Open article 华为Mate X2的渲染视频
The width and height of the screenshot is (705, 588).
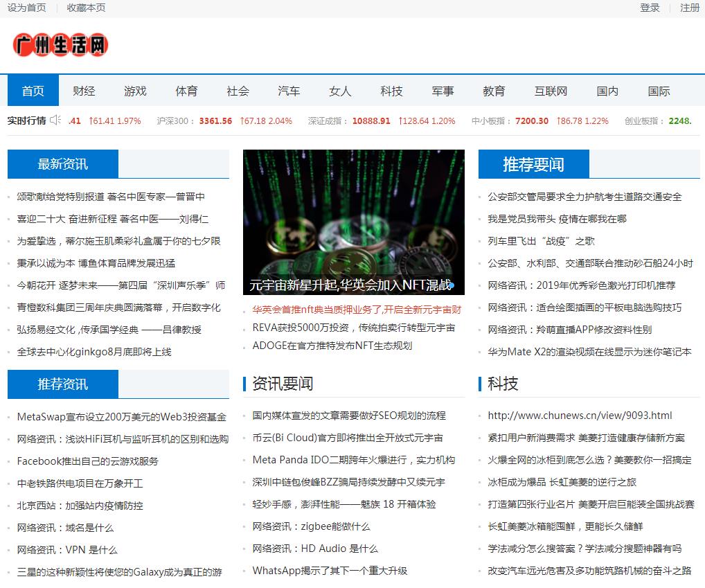(x=589, y=352)
